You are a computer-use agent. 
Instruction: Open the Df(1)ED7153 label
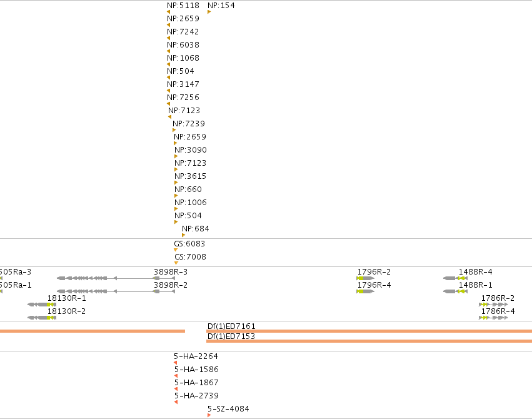coord(231,336)
